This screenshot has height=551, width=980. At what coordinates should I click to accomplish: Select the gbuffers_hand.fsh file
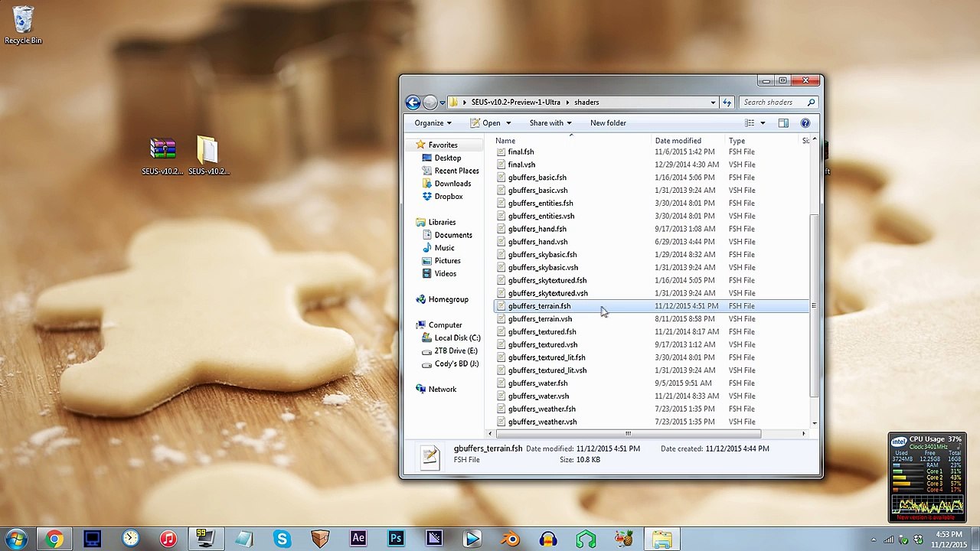(x=537, y=229)
